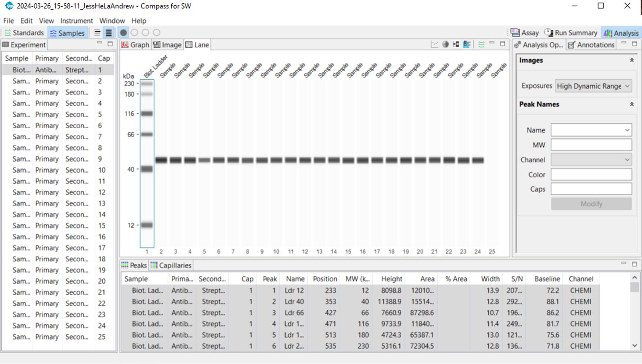Open the Run Summary screen

pyautogui.click(x=571, y=33)
